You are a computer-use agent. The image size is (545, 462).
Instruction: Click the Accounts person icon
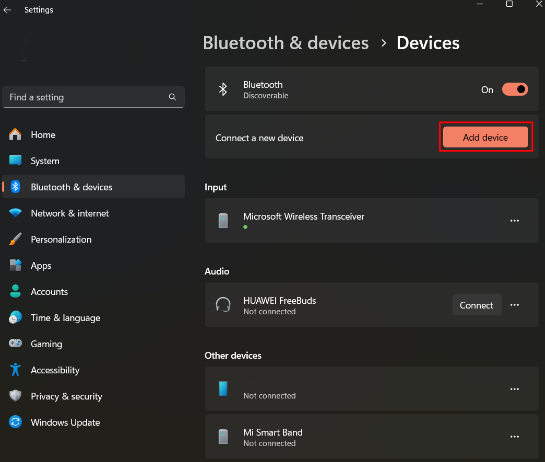pos(15,291)
